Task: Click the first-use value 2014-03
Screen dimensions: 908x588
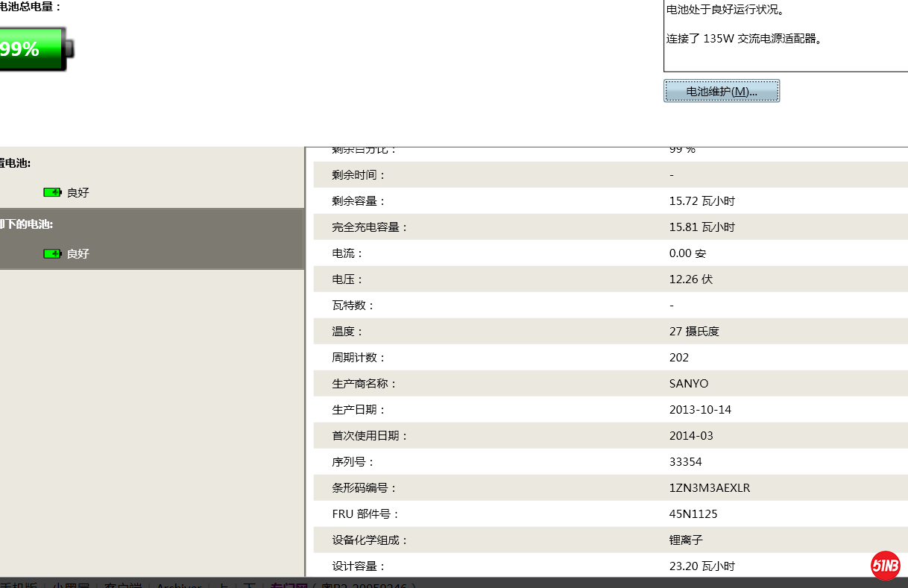Action: [x=691, y=436]
